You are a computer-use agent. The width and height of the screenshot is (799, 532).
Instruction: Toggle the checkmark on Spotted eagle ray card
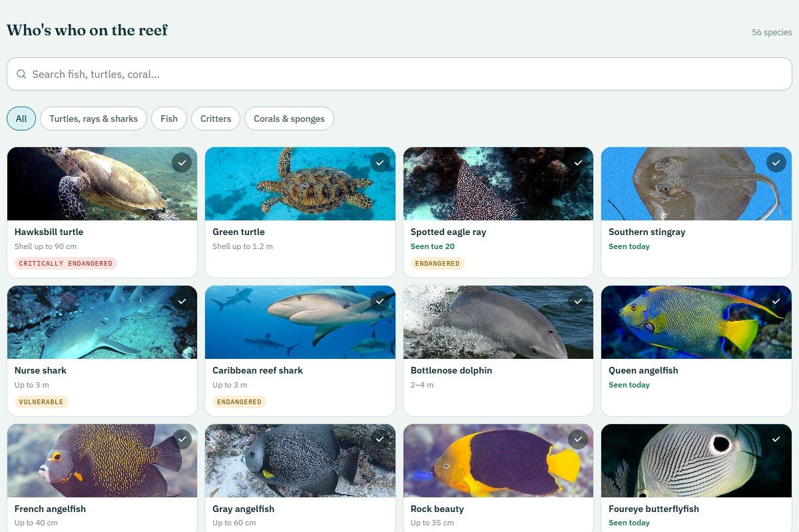(578, 162)
